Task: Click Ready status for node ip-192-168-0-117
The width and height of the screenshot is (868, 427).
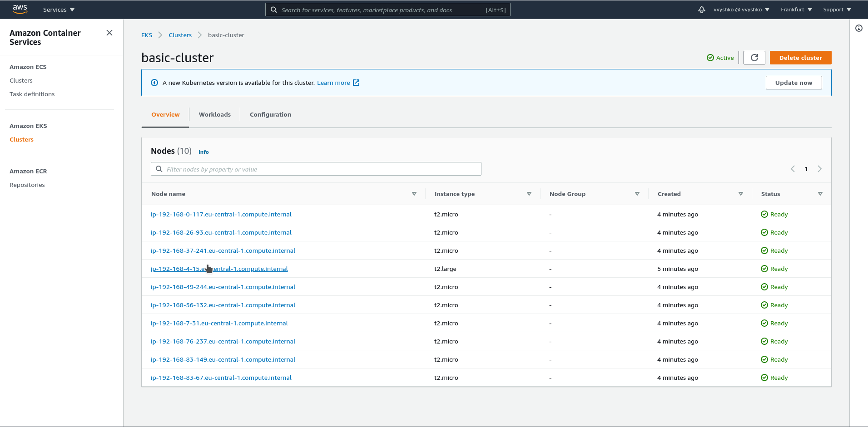Action: pyautogui.click(x=774, y=214)
